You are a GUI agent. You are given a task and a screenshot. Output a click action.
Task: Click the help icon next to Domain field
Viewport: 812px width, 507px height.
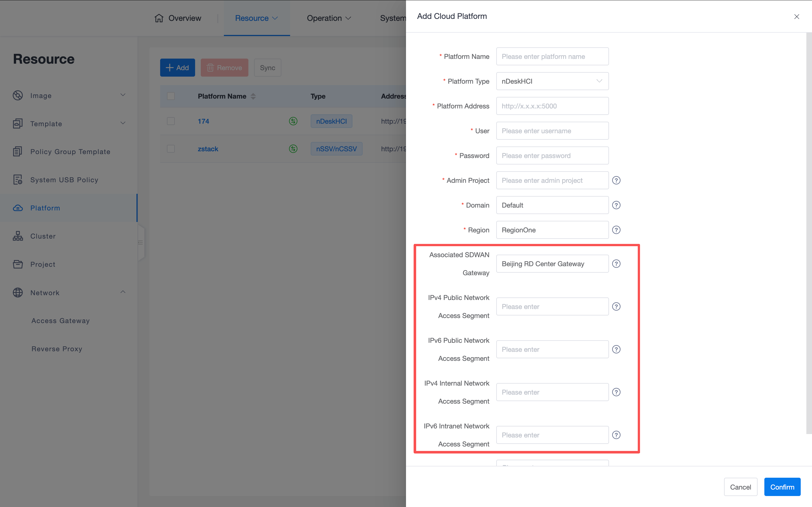pos(616,205)
